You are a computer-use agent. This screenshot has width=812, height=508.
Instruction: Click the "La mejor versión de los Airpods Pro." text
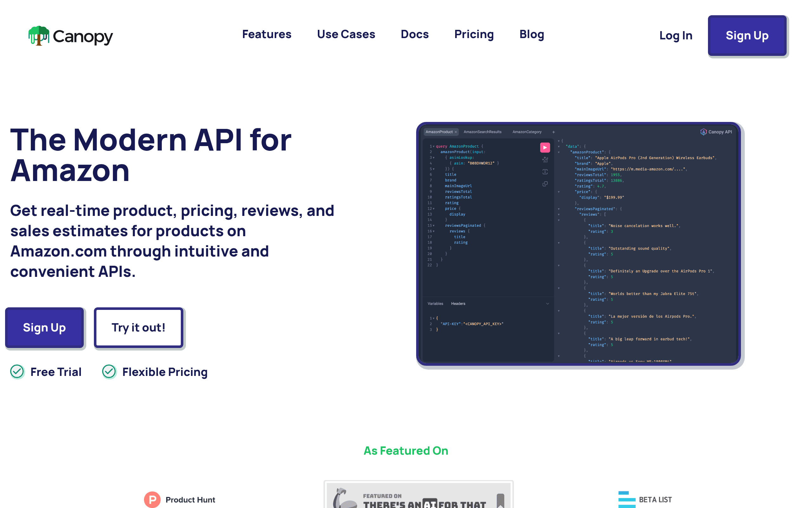(x=652, y=317)
